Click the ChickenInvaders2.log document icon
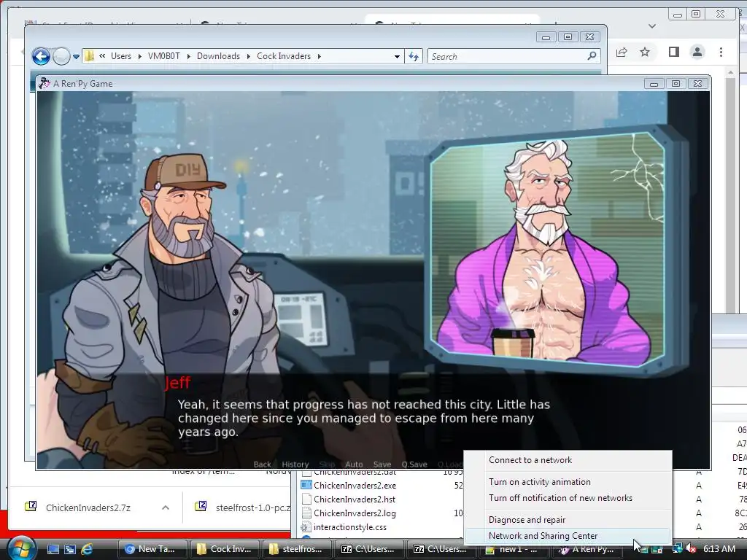This screenshot has height=560, width=747. click(x=306, y=513)
